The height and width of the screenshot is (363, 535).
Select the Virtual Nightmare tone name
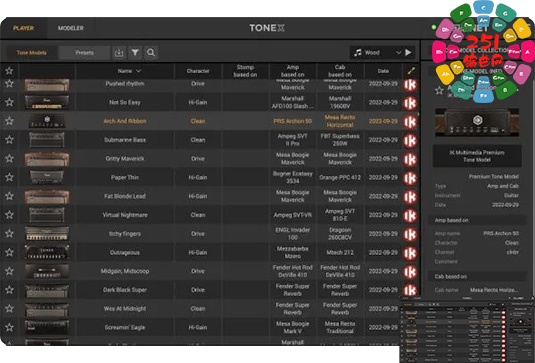tap(125, 215)
